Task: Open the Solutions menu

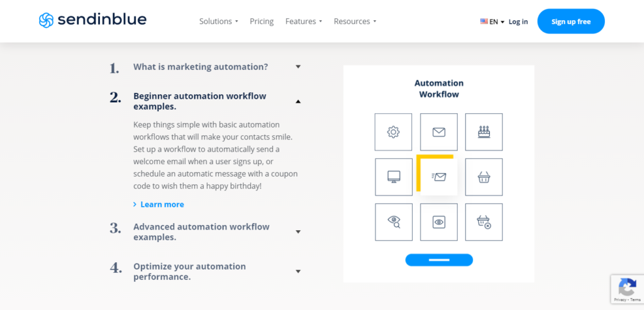Action: click(x=218, y=21)
